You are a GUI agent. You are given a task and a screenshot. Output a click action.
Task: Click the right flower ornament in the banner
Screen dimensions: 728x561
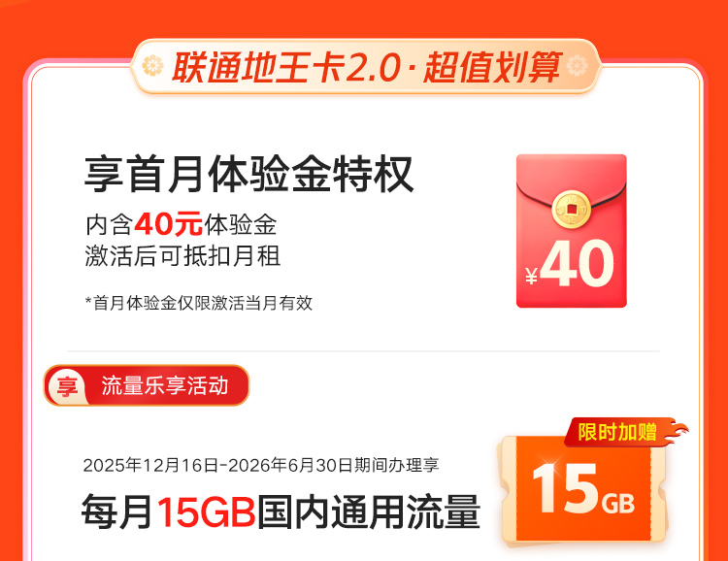[x=578, y=65]
